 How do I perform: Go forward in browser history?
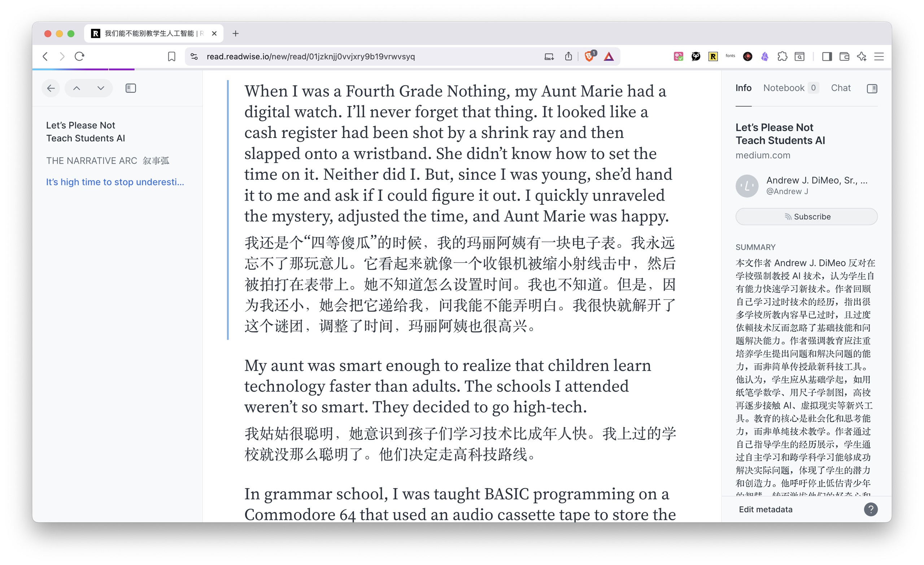[62, 56]
